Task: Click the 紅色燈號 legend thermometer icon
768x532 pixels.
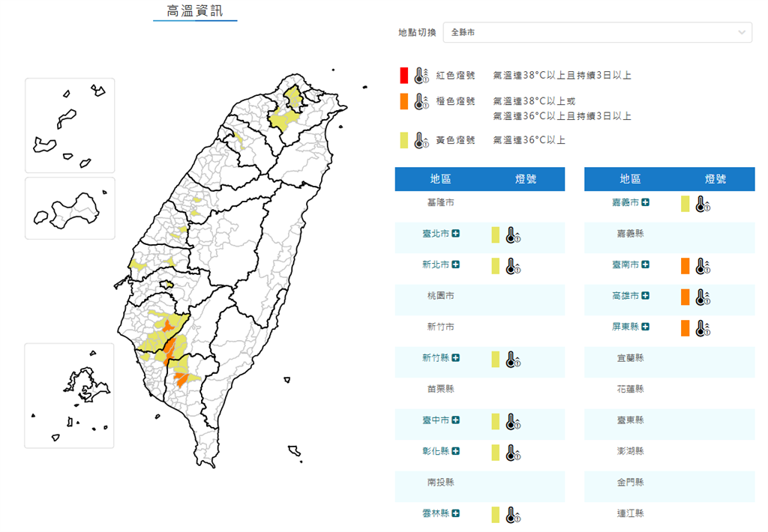Action: point(421,76)
